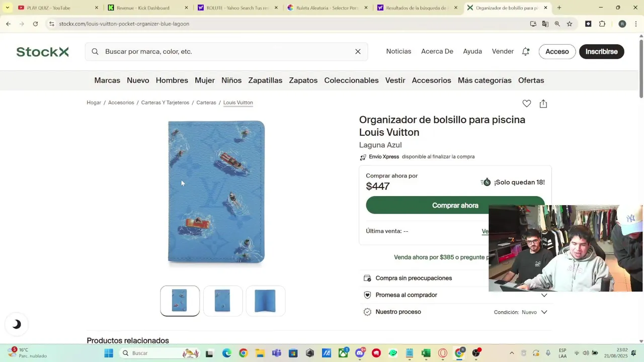Close the Organizador de bolsillo tab
This screenshot has width=644, height=362.
544,8
